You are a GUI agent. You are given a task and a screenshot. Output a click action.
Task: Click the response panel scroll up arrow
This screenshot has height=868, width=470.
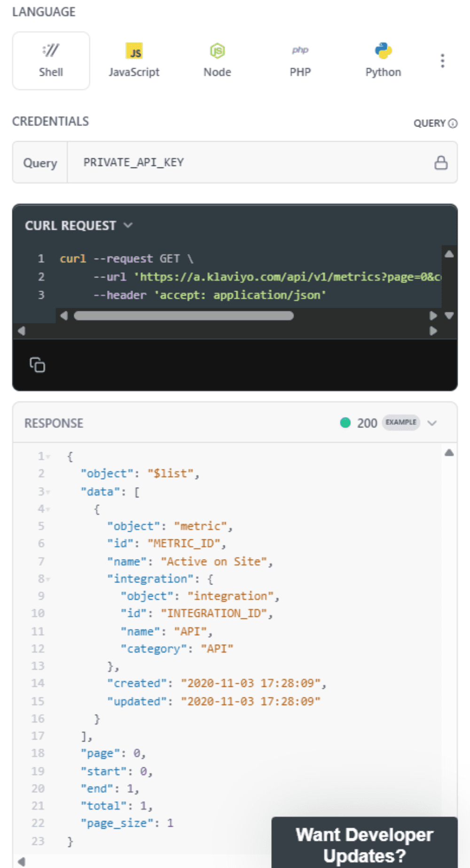tap(449, 453)
